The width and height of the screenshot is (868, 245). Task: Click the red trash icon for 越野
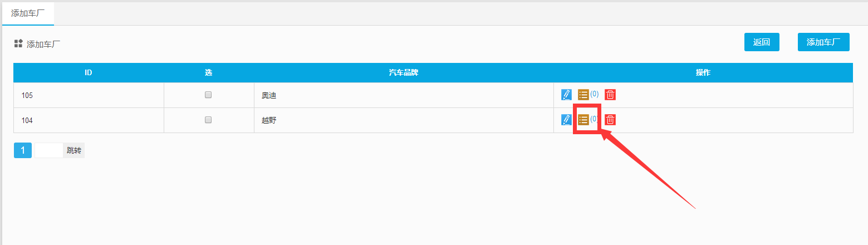coord(610,119)
